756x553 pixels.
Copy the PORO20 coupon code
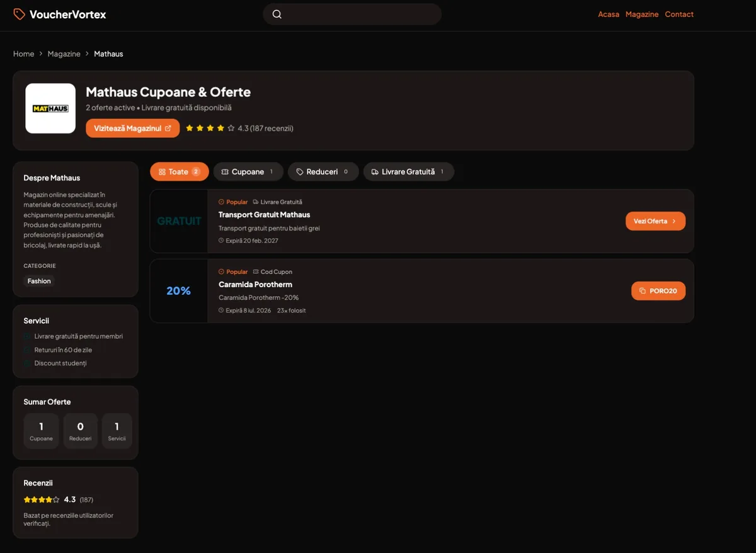658,291
